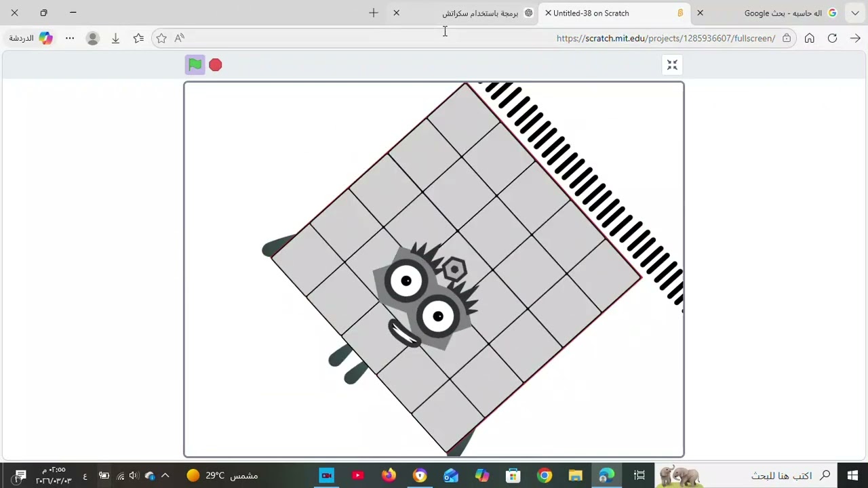Viewport: 868px width, 488px height.
Task: Close the اله حاسبه Google tab
Action: click(700, 13)
